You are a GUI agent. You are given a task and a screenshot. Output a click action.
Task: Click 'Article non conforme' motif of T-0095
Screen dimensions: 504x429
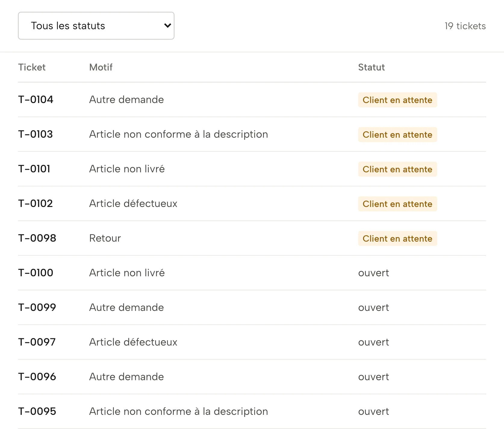coord(179,411)
